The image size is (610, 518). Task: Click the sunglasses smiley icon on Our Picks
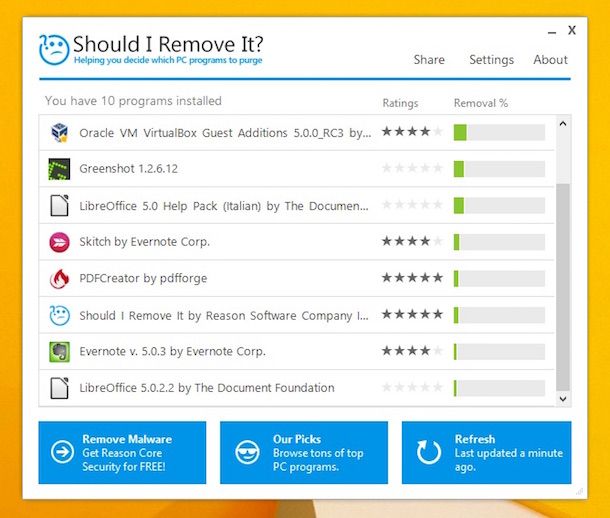(x=247, y=452)
